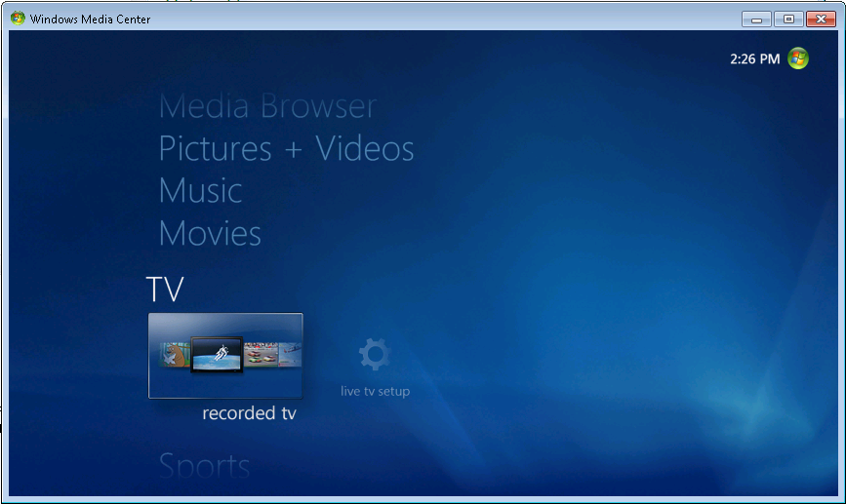The width and height of the screenshot is (846, 504).
Task: Maximize the Windows Media Center window
Action: 787,19
